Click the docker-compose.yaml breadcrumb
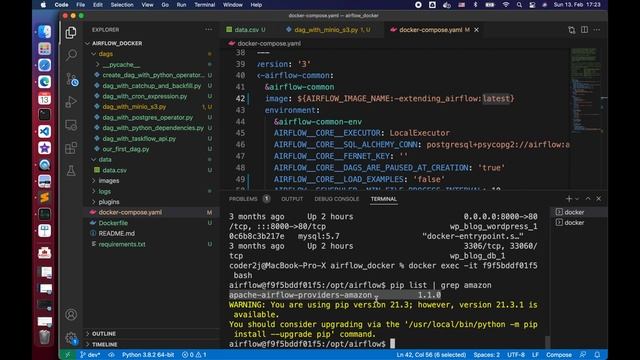Image resolution: width=640 pixels, height=360 pixels. tap(269, 44)
